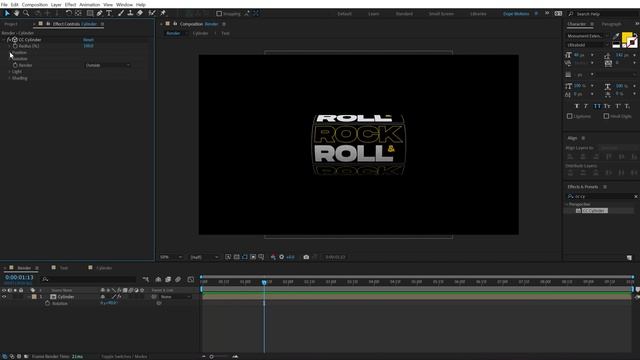Take a snapshot with the camera icon

(x=306, y=257)
